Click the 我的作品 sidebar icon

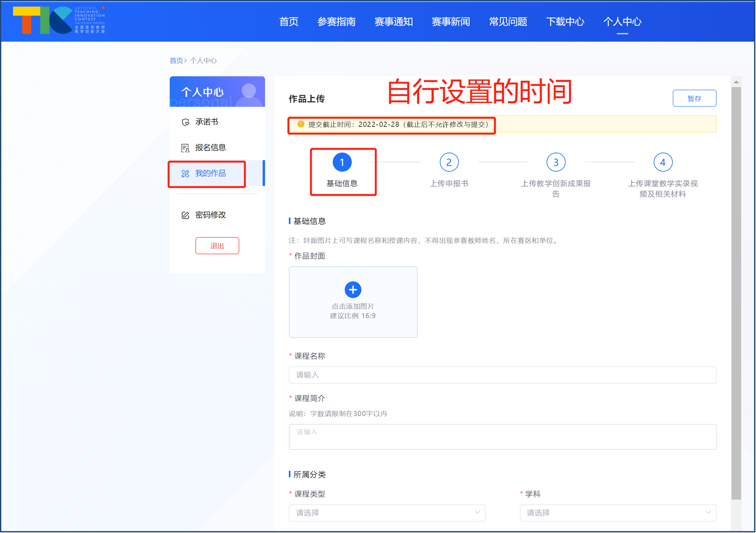click(x=185, y=174)
